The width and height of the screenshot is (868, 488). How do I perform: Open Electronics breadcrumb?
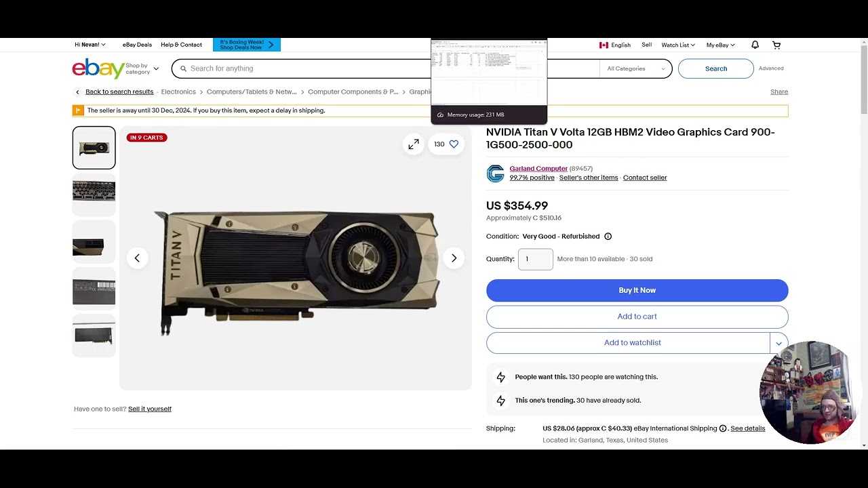pyautogui.click(x=178, y=92)
